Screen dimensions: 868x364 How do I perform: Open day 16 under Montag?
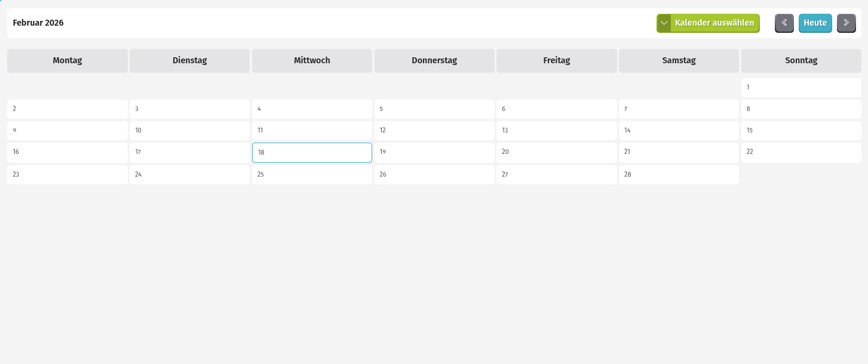67,152
